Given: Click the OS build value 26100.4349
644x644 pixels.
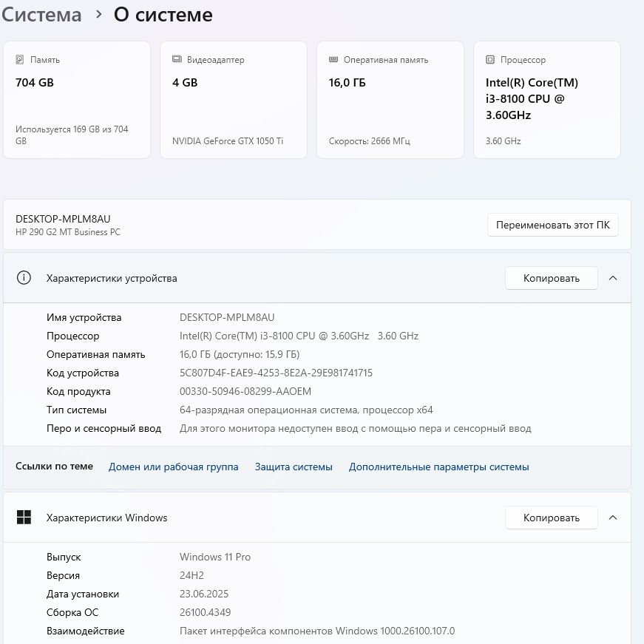Looking at the screenshot, I should [206, 612].
